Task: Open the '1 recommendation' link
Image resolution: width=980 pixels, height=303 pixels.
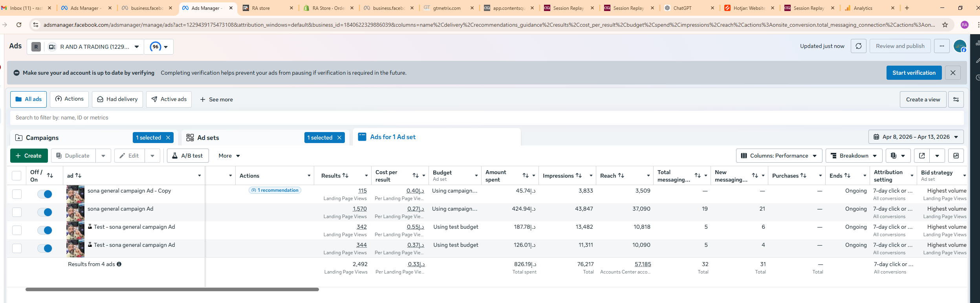Action: click(x=275, y=190)
